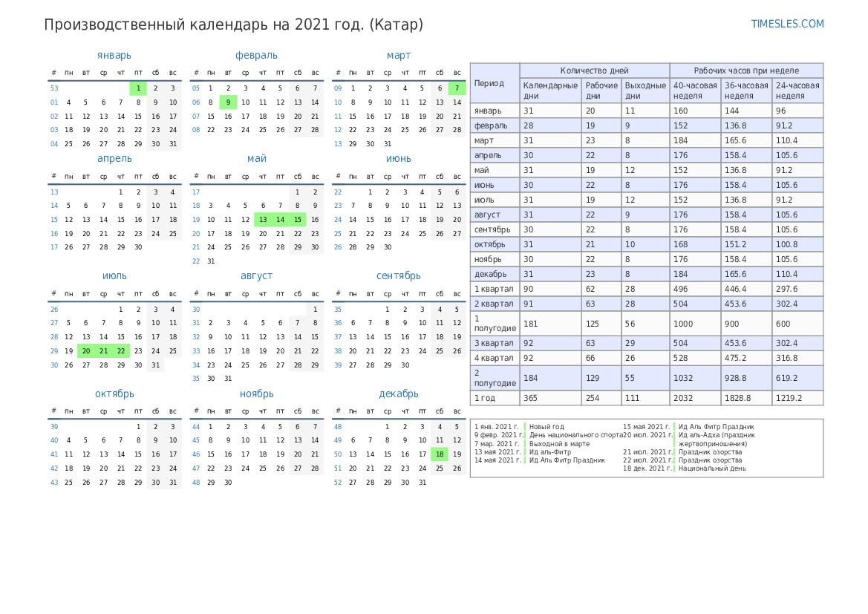
Task: Click week number 52 in December
Action: pyautogui.click(x=338, y=483)
